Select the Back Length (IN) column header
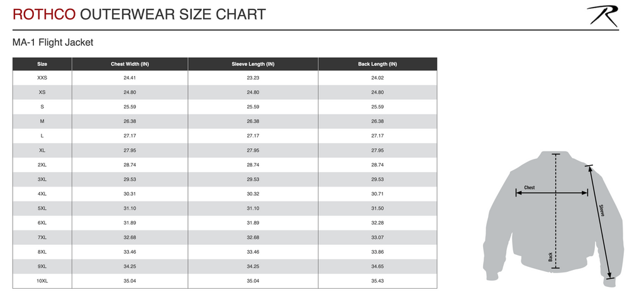Viewport: 644px width, 297px height. [377, 64]
